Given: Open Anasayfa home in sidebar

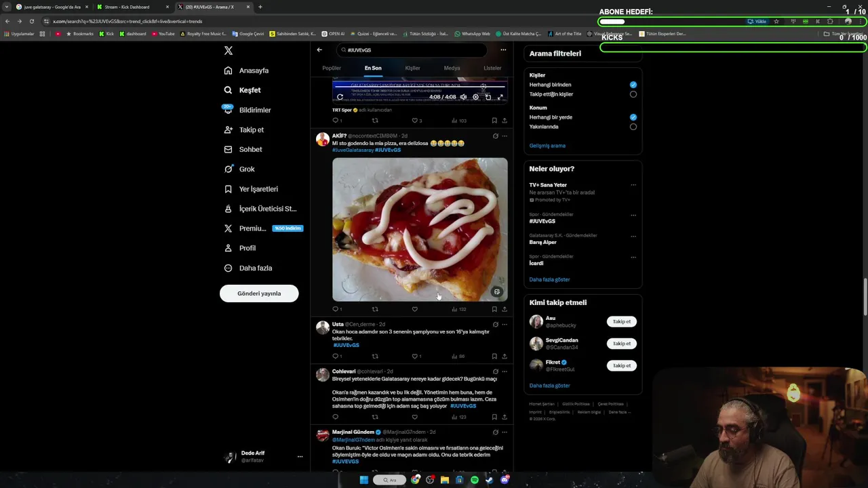Looking at the screenshot, I should (x=247, y=70).
